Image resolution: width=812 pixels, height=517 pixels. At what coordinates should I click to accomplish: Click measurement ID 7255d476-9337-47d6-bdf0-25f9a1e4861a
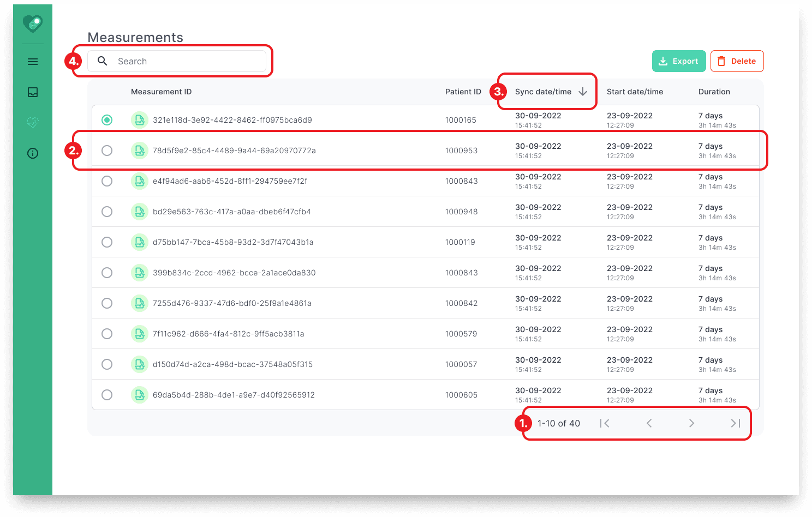232,303
